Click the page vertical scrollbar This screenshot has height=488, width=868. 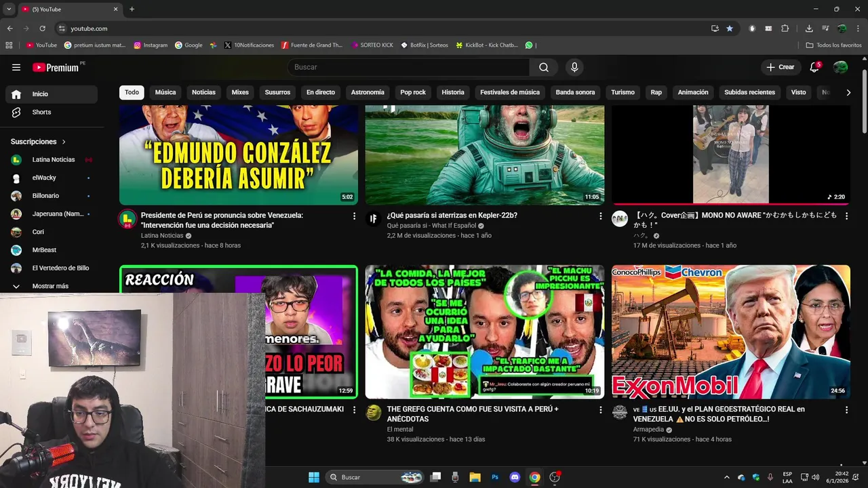pos(864,102)
